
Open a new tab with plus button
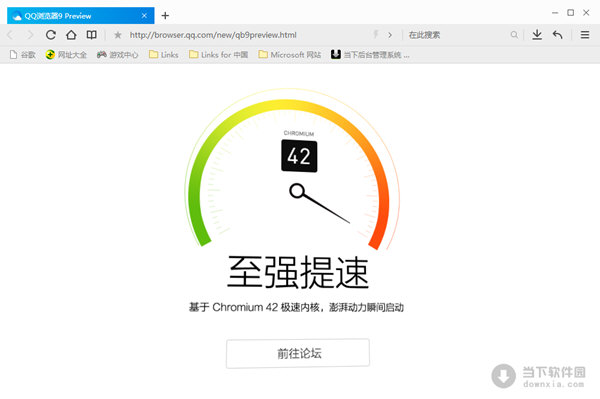pyautogui.click(x=165, y=16)
